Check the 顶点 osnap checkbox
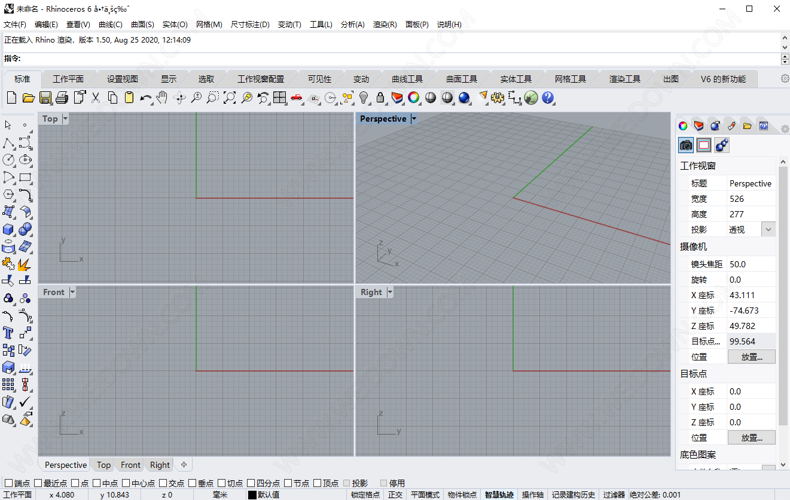 coord(317,483)
